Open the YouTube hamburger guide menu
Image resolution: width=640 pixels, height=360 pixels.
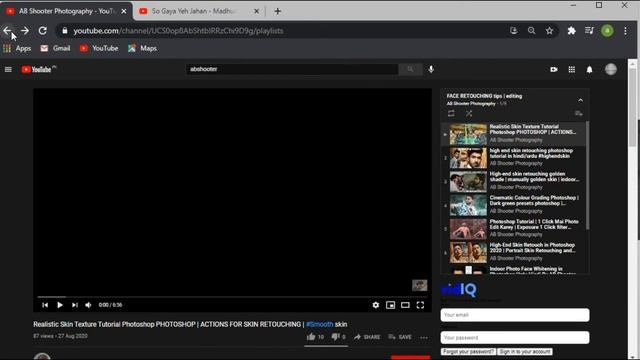[8, 69]
